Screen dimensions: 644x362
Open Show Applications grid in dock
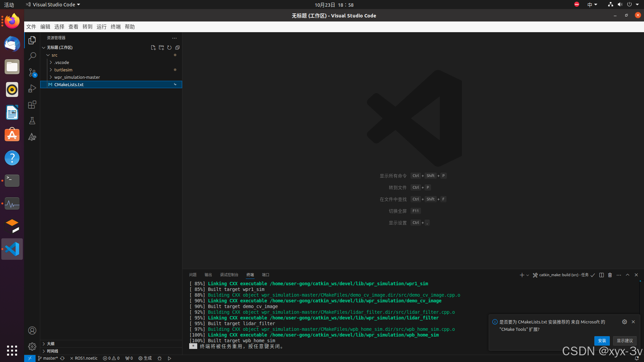12,351
